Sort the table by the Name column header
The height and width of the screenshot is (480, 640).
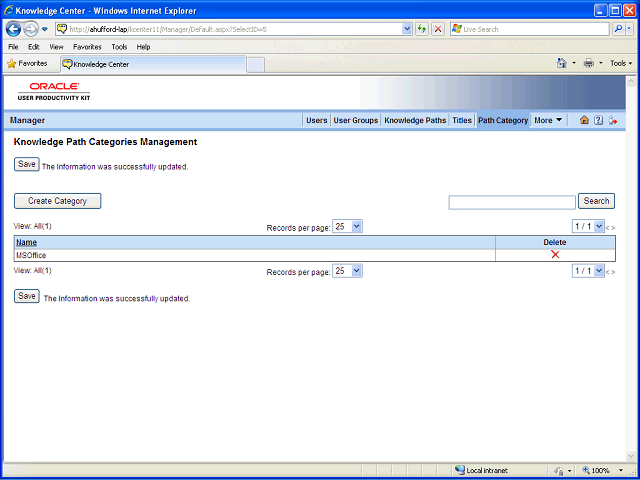[x=27, y=242]
